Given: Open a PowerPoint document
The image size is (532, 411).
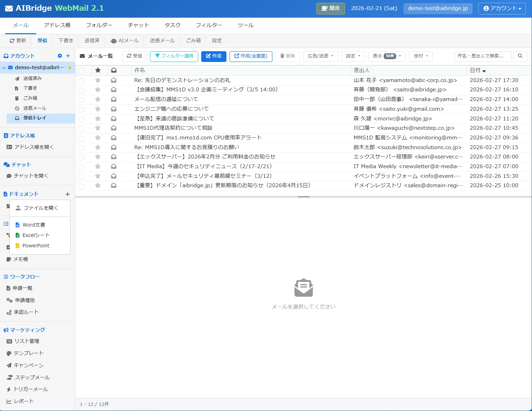Looking at the screenshot, I should coord(35,245).
